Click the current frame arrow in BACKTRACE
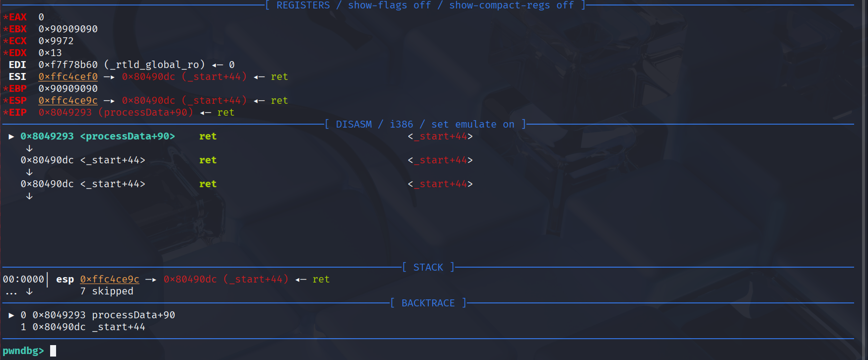Image resolution: width=868 pixels, height=360 pixels. [x=11, y=315]
